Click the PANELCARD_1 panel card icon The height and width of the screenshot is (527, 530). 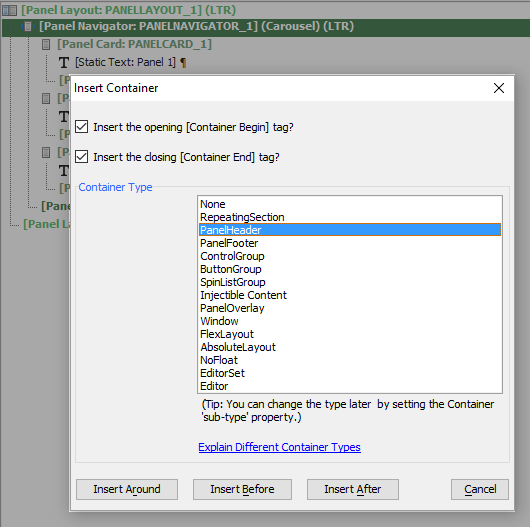(46, 44)
